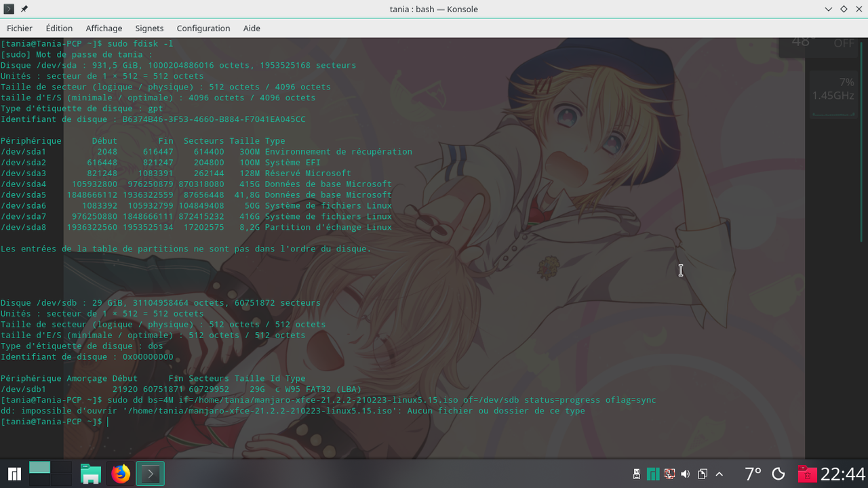Screen dimensions: 868x488
Task: Click the Konsole task button in taskbar
Action: pos(151,474)
